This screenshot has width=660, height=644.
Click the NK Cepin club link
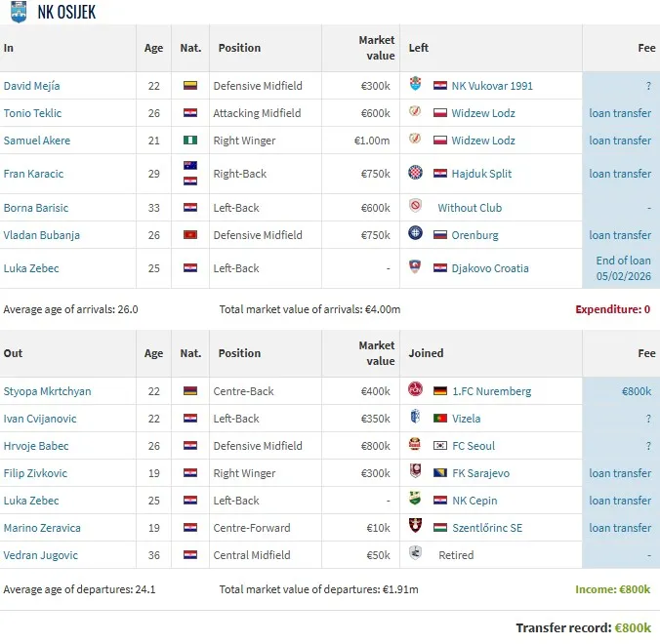pos(474,501)
